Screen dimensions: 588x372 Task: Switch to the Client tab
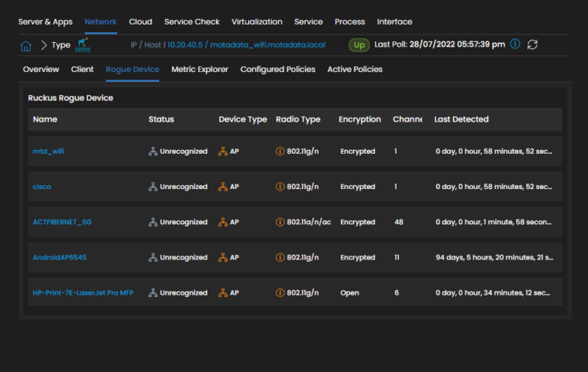click(82, 70)
